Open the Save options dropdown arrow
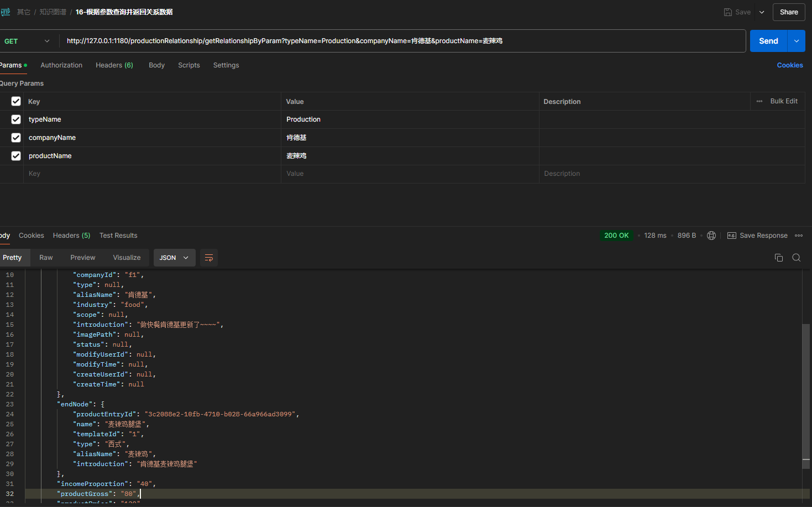The width and height of the screenshot is (812, 507). (762, 12)
